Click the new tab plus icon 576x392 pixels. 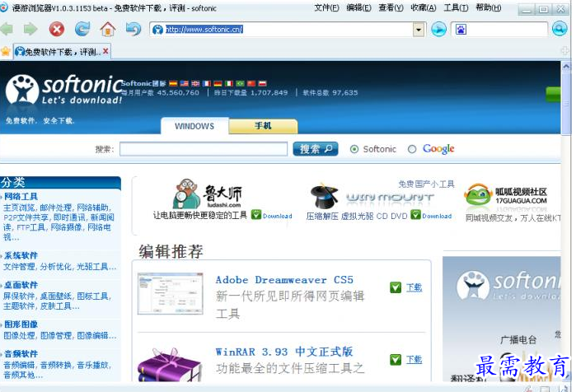coord(565,51)
